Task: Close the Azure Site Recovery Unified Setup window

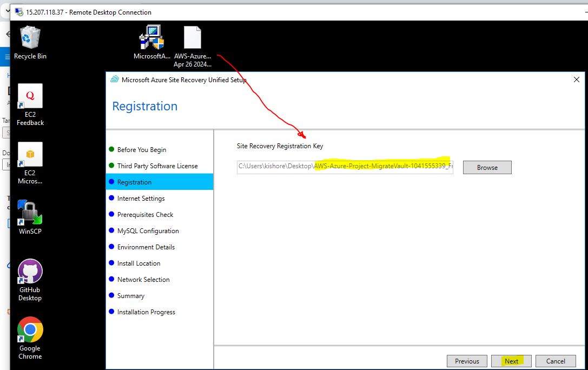Action: [x=576, y=80]
